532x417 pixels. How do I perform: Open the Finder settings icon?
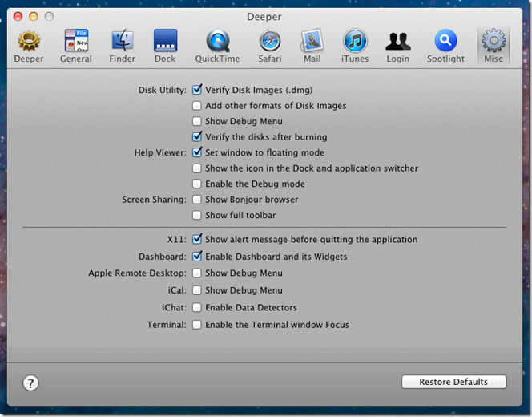pos(122,42)
